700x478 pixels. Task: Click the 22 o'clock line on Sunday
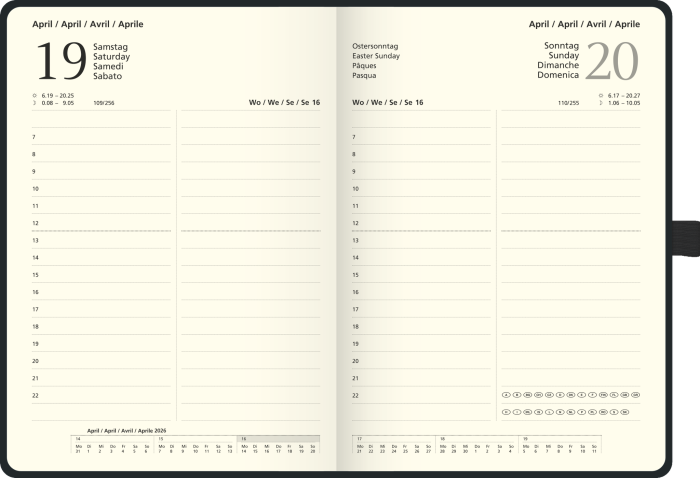[x=420, y=395]
